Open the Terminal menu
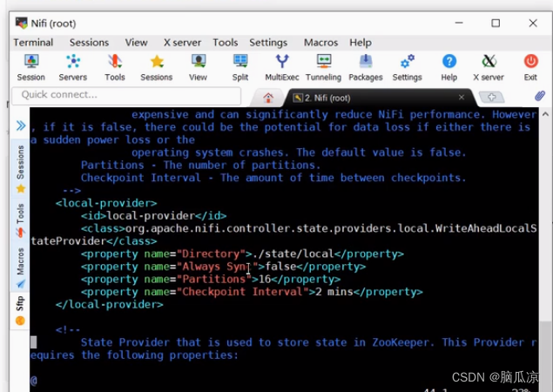 point(33,43)
